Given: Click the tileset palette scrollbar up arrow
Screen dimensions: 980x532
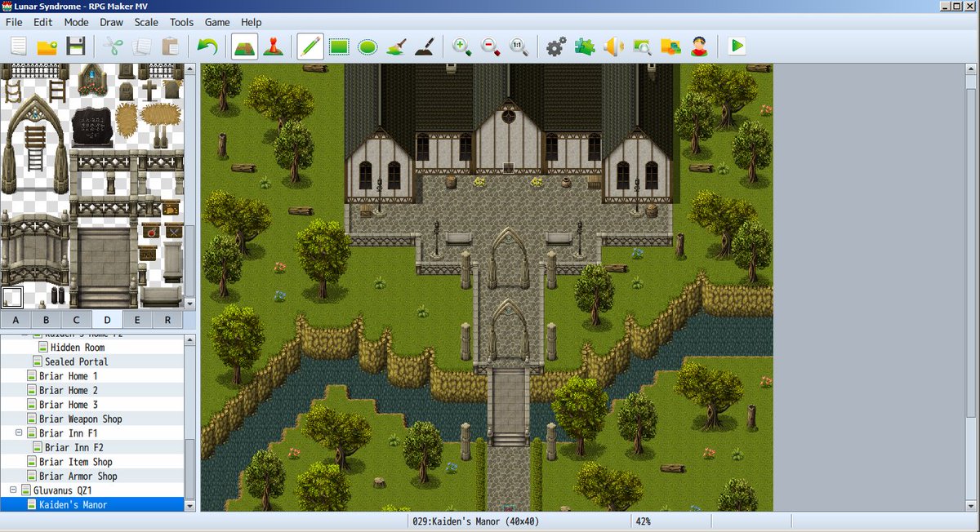Looking at the screenshot, I should click(x=190, y=70).
